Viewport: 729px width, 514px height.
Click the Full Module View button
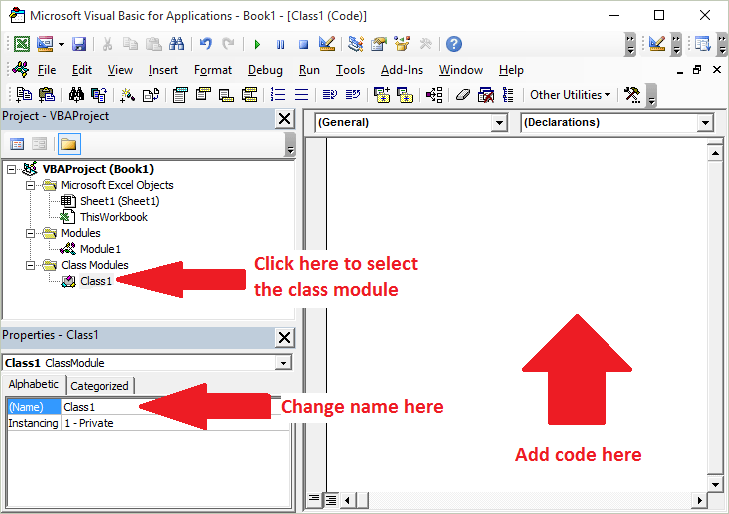pos(331,500)
